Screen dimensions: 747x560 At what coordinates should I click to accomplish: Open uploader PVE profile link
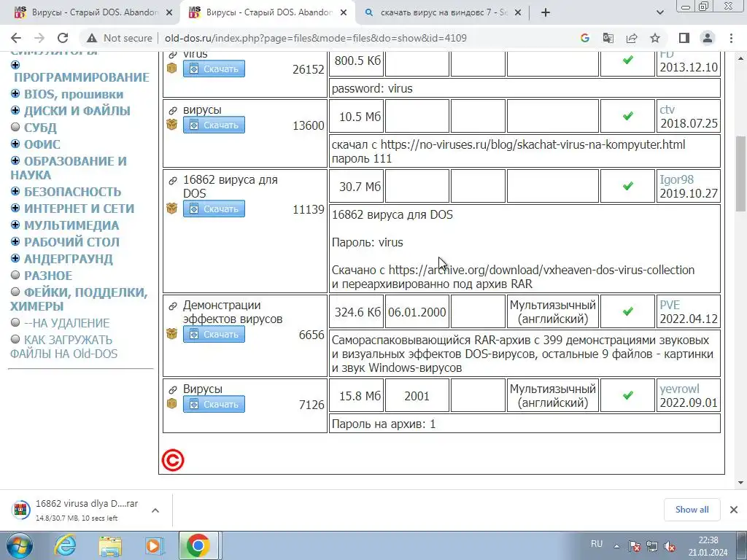click(670, 305)
